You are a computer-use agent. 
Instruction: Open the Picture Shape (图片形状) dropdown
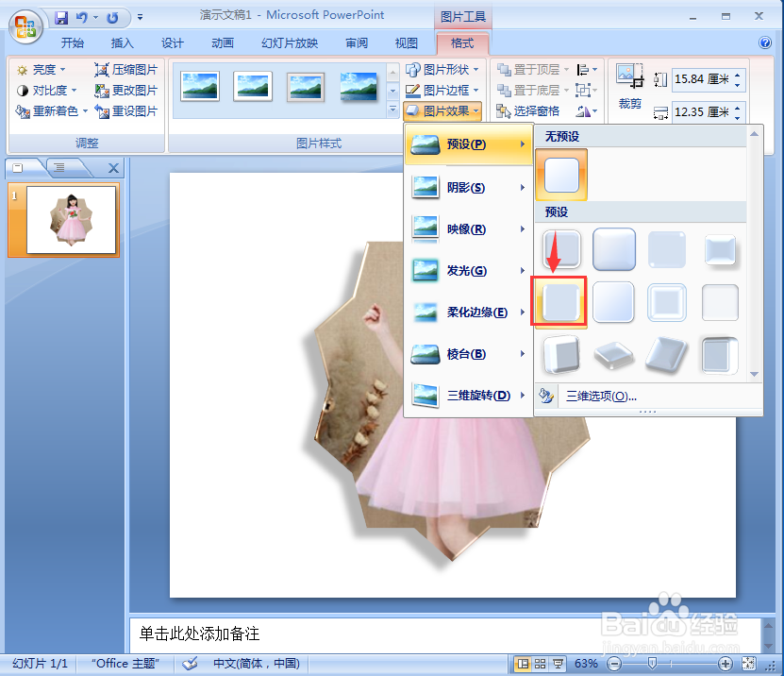click(442, 70)
